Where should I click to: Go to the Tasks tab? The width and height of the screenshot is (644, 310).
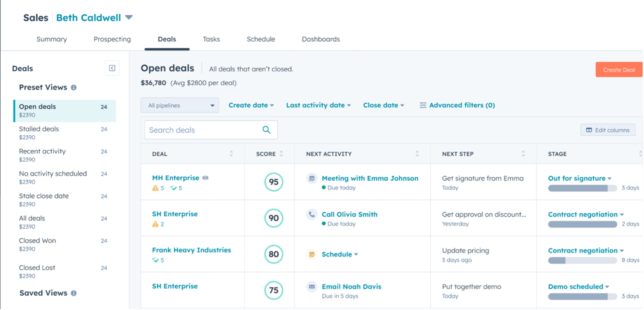click(211, 39)
